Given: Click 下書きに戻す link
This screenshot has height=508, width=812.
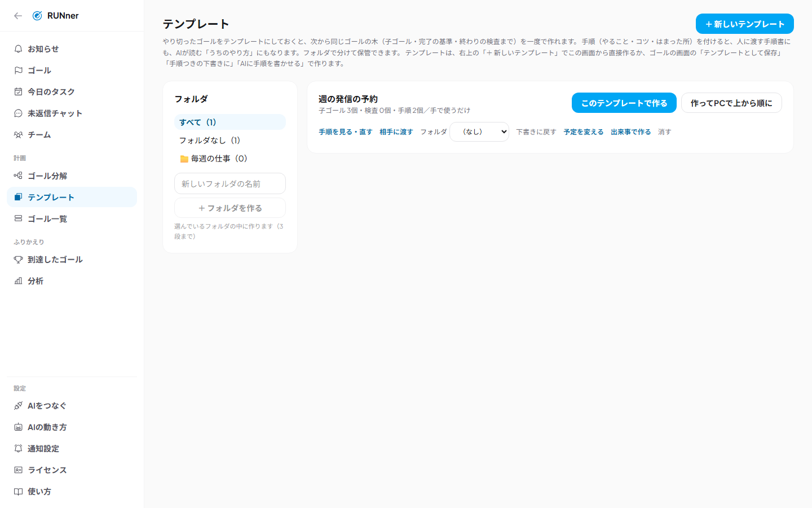Looking at the screenshot, I should (536, 132).
